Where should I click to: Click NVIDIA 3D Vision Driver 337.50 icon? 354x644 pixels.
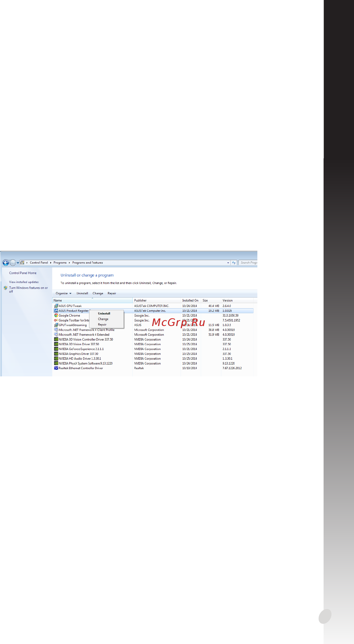point(56,344)
